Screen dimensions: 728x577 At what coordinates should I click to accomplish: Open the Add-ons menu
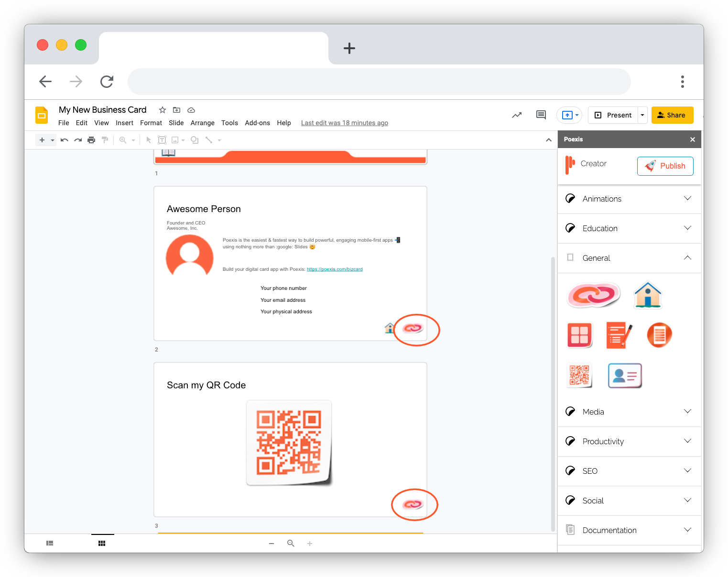[x=258, y=123]
